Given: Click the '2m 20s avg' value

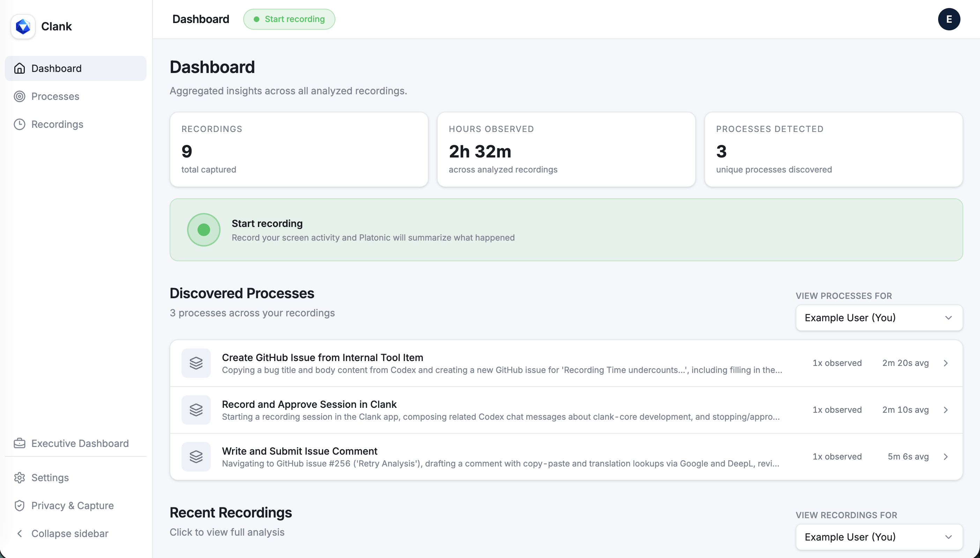Looking at the screenshot, I should pyautogui.click(x=905, y=363).
